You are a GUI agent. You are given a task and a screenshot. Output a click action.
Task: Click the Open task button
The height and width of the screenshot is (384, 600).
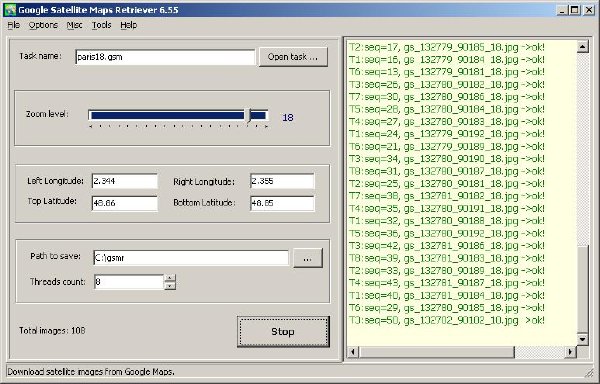(293, 57)
